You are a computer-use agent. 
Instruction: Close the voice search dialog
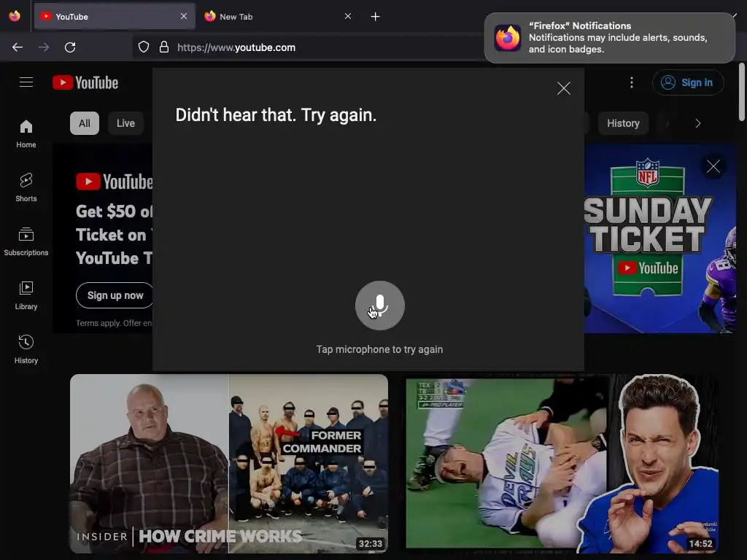coord(564,88)
